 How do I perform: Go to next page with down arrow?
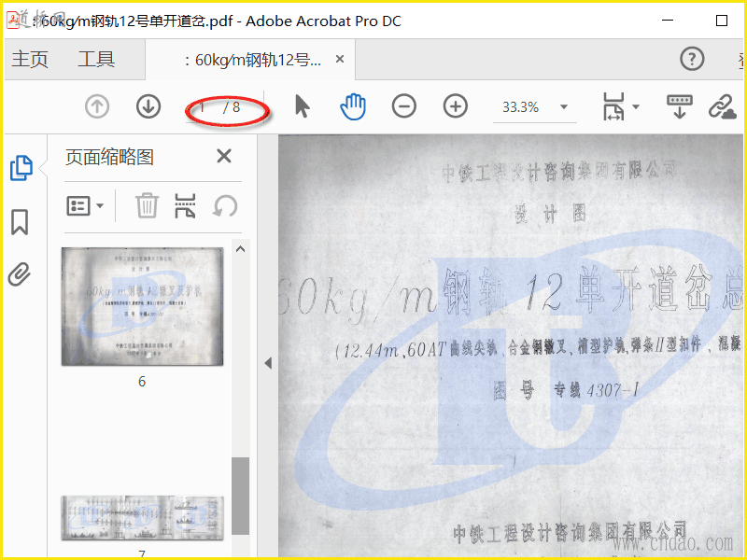click(x=148, y=106)
